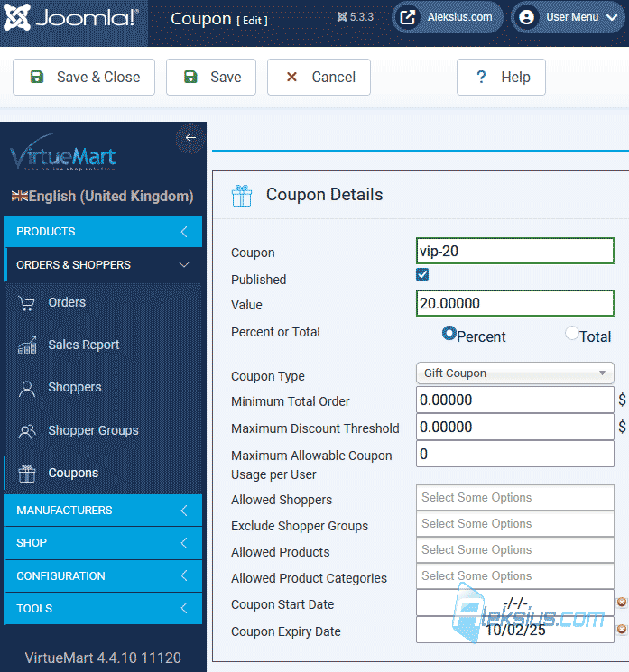Viewport: 629px width, 672px height.
Task: Click the gift box icon beside Coupons
Action: click(26, 474)
